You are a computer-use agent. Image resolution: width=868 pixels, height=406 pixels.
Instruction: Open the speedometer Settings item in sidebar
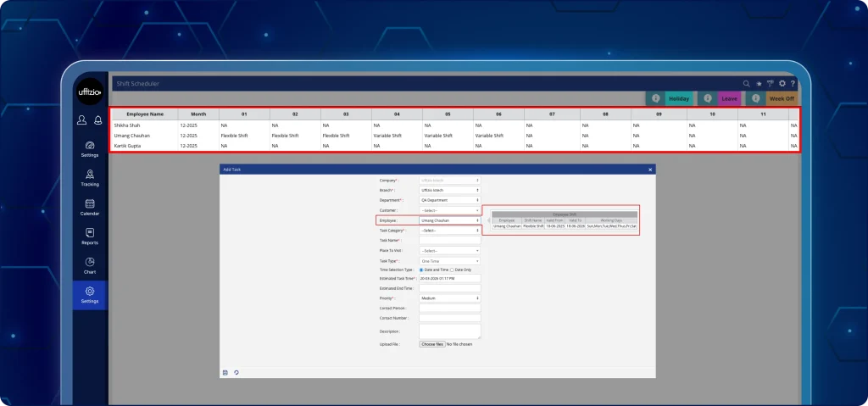(90, 149)
